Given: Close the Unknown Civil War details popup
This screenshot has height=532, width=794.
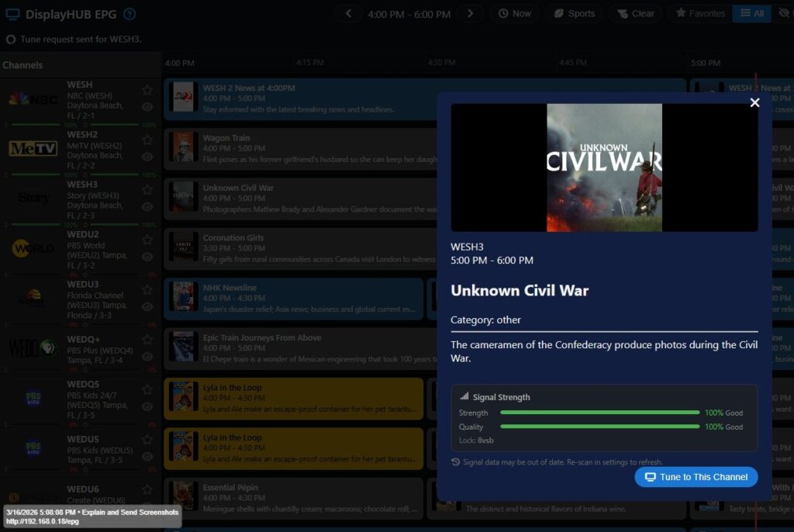Looking at the screenshot, I should tap(754, 103).
